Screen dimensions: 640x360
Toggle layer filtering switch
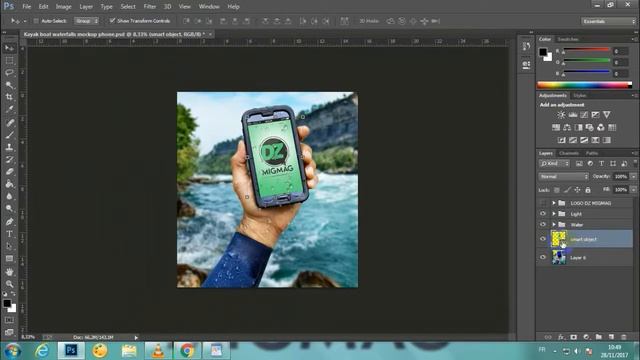[635, 162]
